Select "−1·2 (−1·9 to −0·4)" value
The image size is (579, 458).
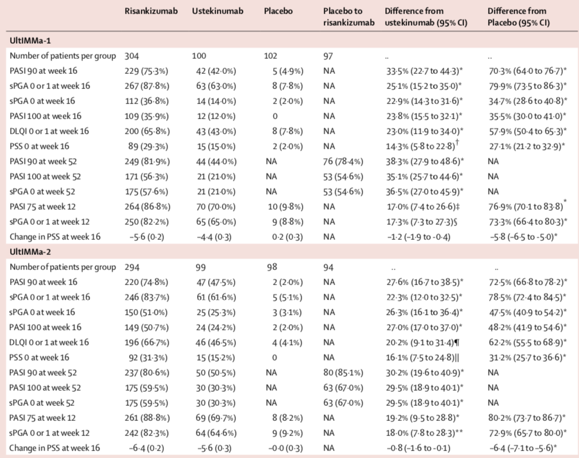tap(418, 237)
